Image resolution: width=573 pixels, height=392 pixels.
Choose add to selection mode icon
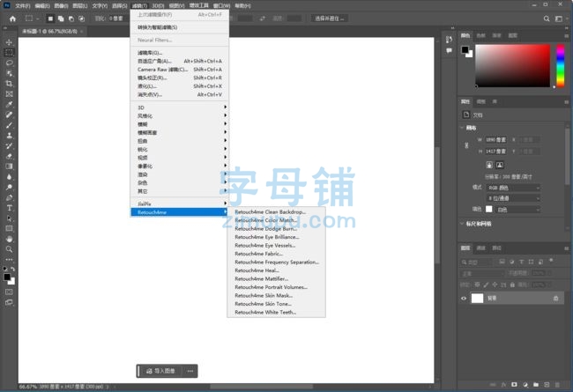coord(61,18)
